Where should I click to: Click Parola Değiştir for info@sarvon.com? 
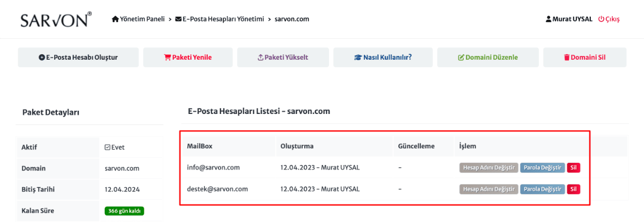542,168
